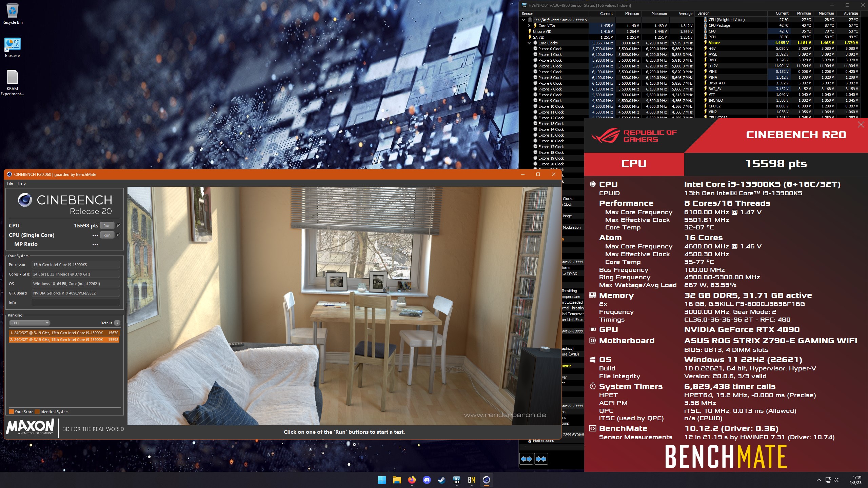
Task: Click the HWiNFO shrink layout arrows button
Action: [541, 459]
